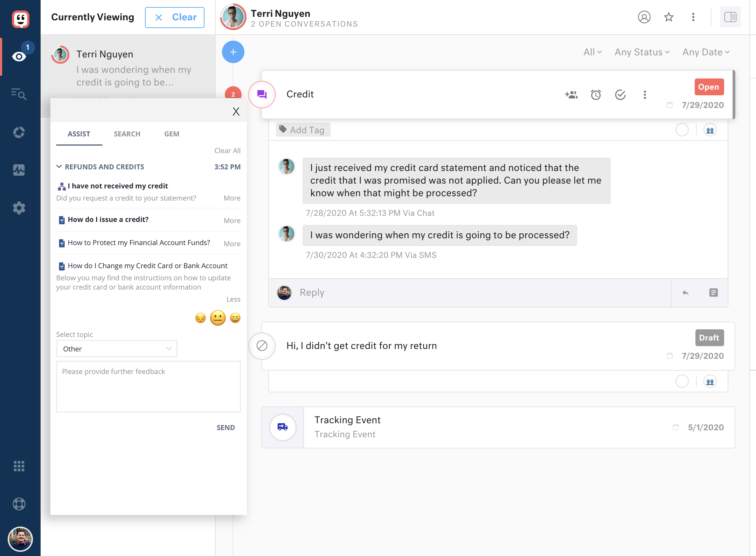Switch to the GEM tab
756x556 pixels.
click(x=172, y=134)
